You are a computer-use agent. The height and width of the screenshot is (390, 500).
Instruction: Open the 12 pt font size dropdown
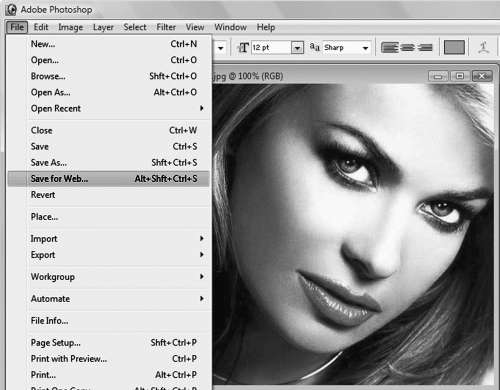[x=297, y=48]
